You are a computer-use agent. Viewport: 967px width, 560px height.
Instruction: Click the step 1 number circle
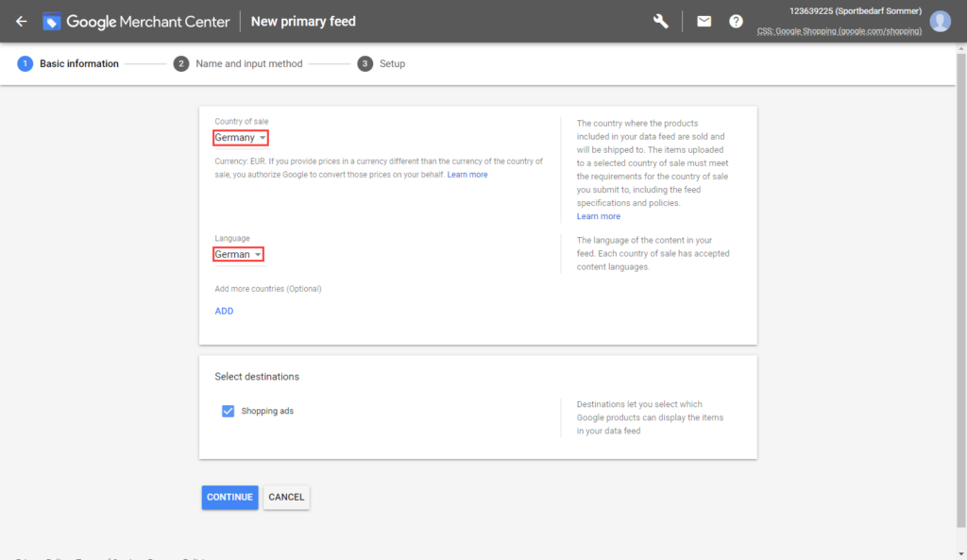click(25, 63)
